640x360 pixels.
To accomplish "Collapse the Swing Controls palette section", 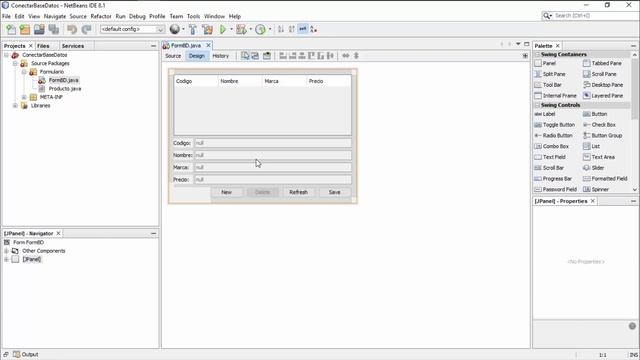I will [538, 105].
